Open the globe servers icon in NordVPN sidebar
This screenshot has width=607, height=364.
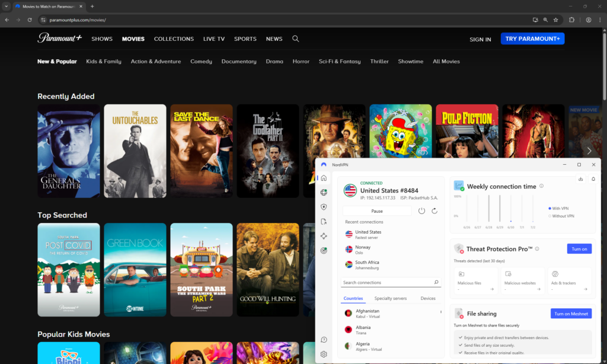tap(324, 193)
